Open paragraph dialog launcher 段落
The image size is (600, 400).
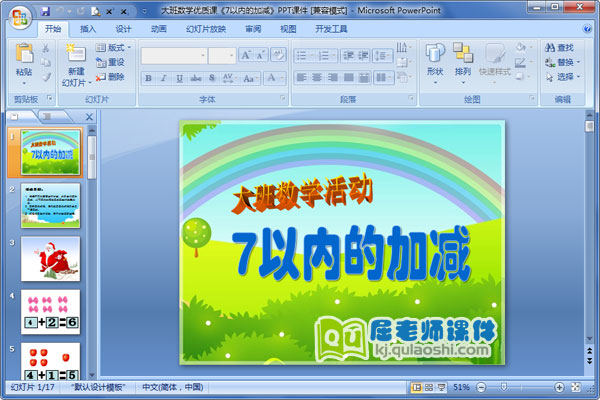[411, 98]
